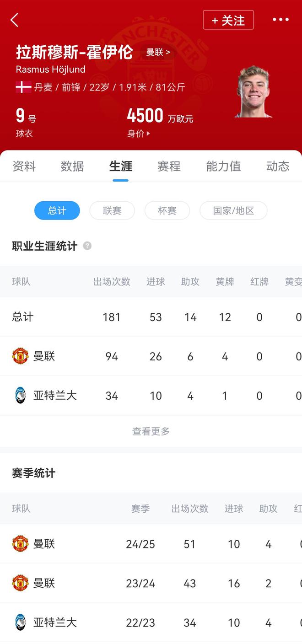Tap the Denmark flag icon
Image resolution: width=302 pixels, height=644 pixels.
(x=23, y=87)
